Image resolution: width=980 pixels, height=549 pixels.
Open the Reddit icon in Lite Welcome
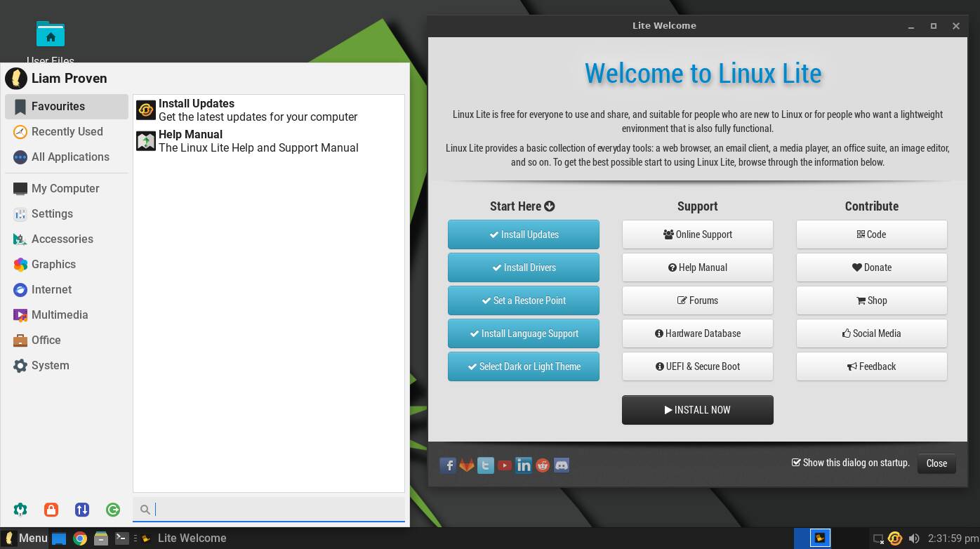tap(543, 465)
